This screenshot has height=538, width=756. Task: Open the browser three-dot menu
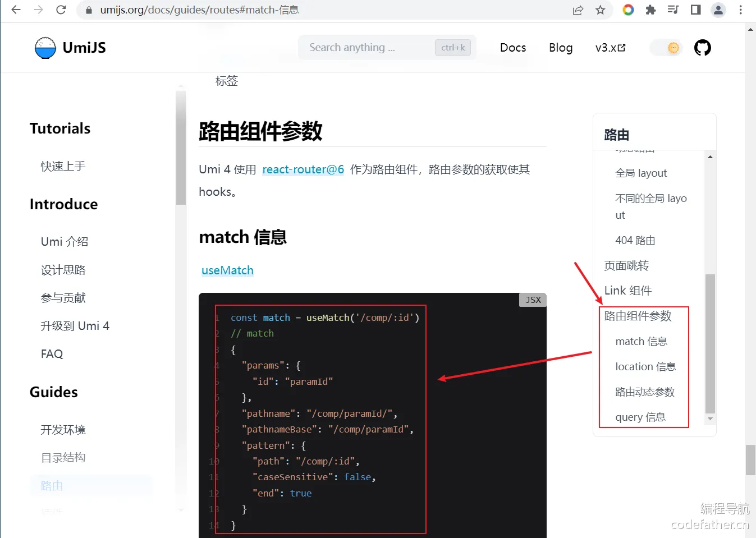(741, 10)
